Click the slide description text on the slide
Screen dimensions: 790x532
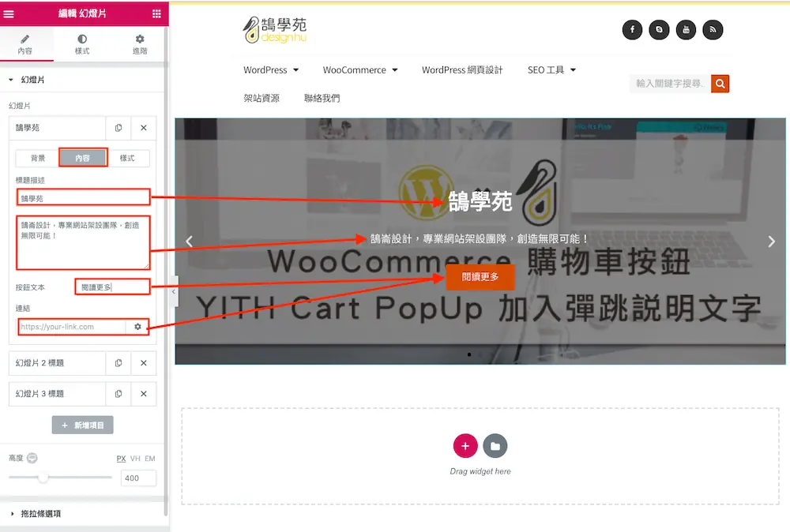479,238
